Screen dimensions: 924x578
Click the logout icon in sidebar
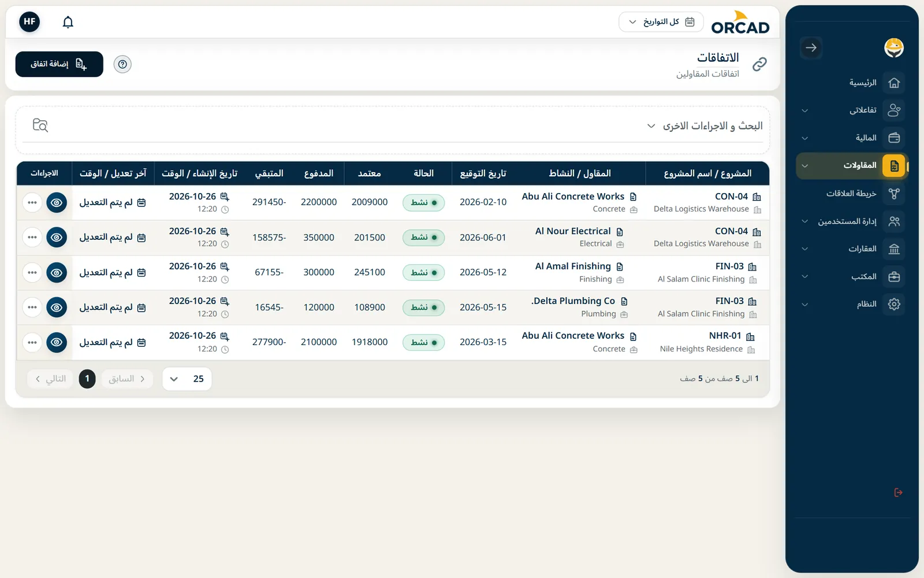point(898,492)
